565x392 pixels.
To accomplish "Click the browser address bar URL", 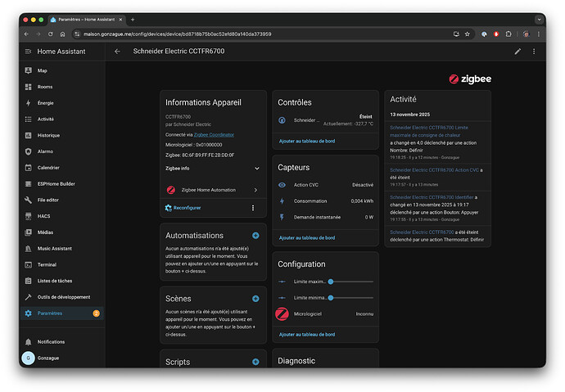I will tap(178, 34).
